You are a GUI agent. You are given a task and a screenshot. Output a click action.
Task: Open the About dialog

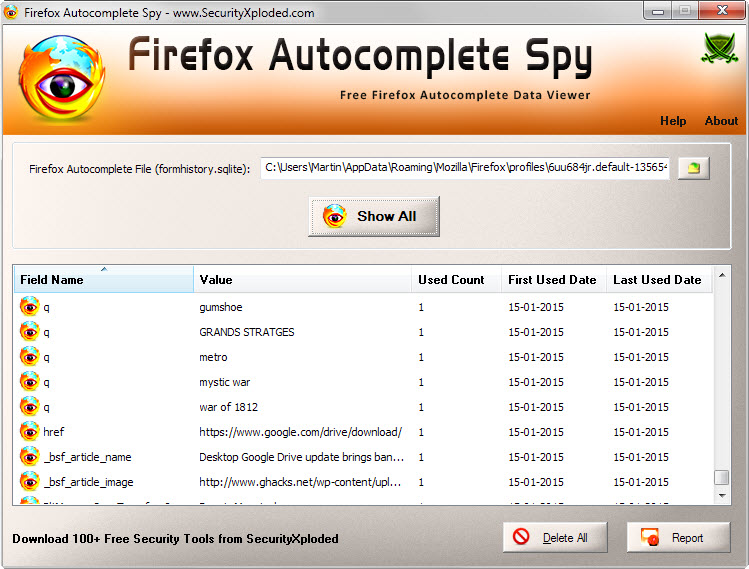721,121
